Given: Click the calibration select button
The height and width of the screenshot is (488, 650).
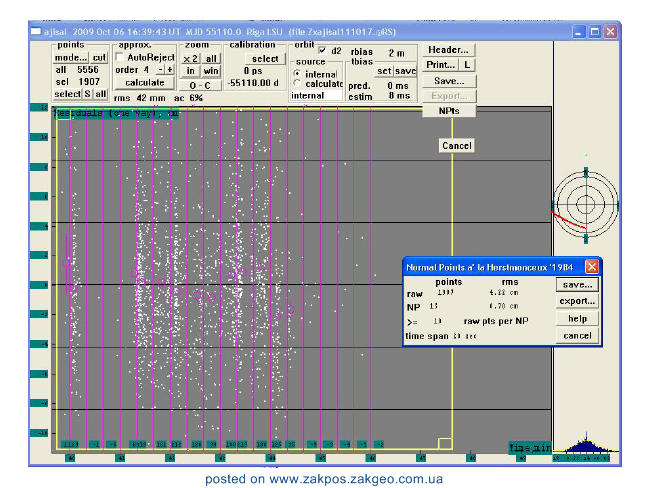Looking at the screenshot, I should [x=265, y=58].
